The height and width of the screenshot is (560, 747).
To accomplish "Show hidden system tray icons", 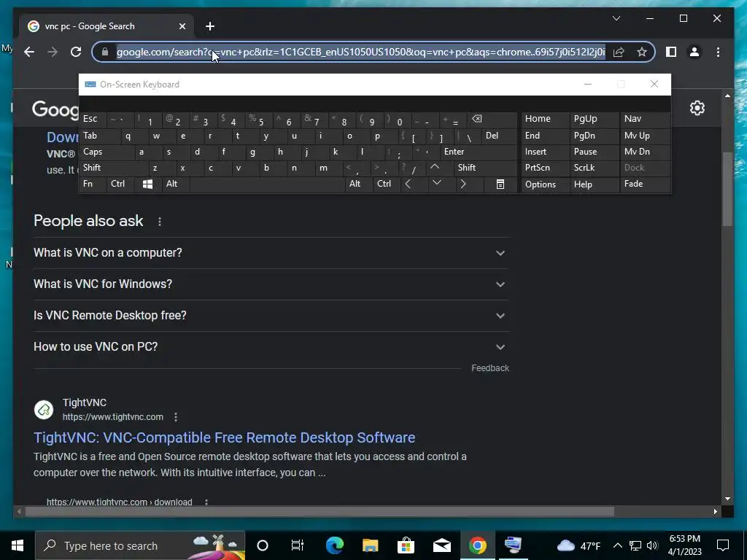I will point(617,545).
